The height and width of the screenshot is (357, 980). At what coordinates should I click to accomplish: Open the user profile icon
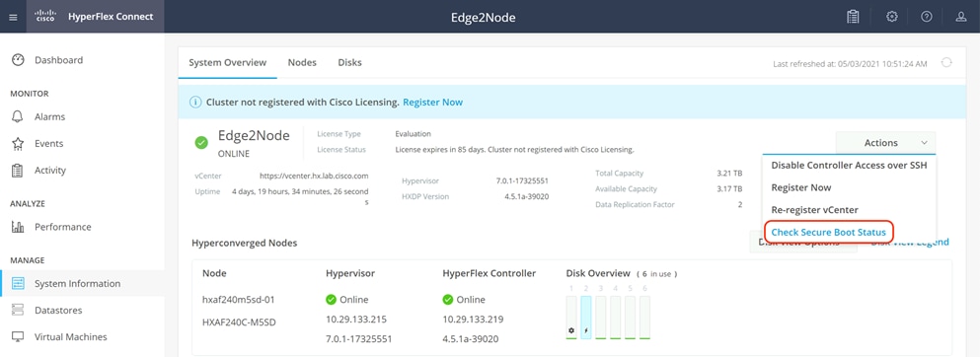click(x=961, y=17)
